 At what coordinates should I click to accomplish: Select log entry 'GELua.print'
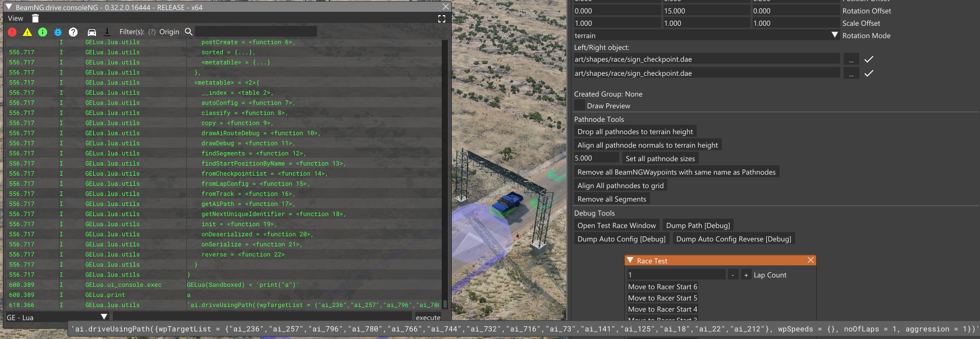point(105,295)
